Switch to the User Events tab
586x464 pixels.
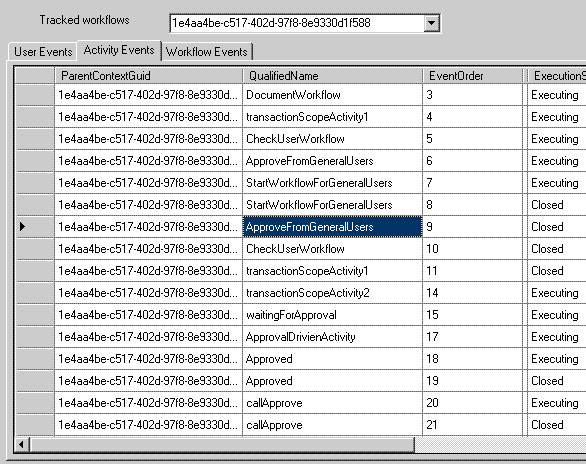coord(43,52)
